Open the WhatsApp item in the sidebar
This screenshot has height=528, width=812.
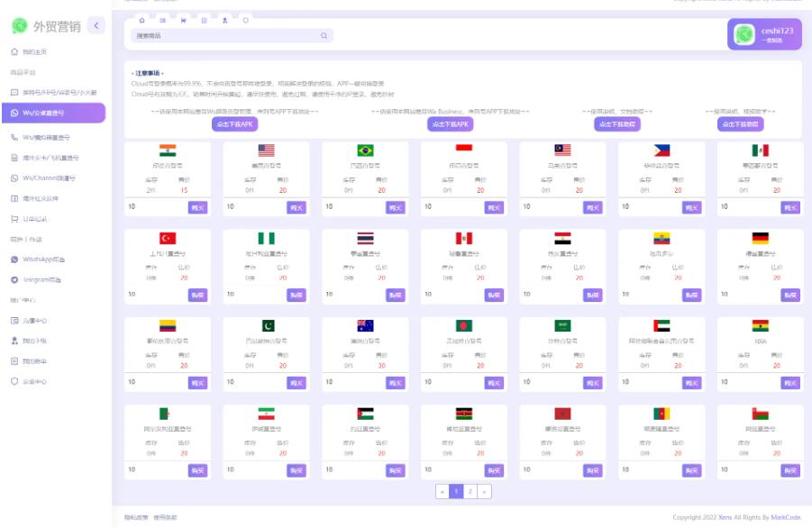click(x=47, y=259)
